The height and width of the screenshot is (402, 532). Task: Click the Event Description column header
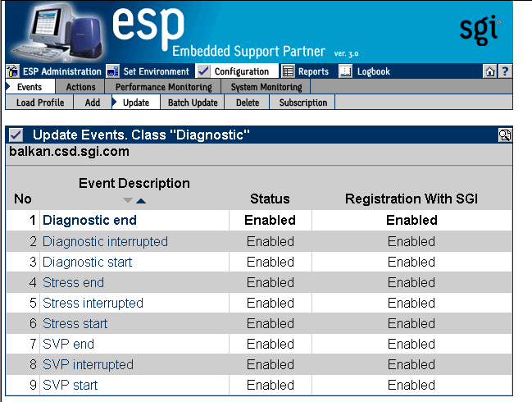134,183
